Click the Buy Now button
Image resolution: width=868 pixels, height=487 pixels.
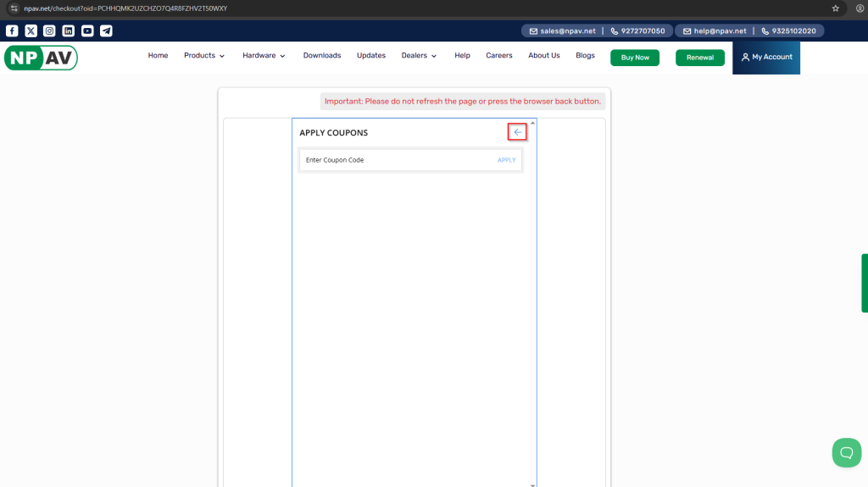[634, 58]
